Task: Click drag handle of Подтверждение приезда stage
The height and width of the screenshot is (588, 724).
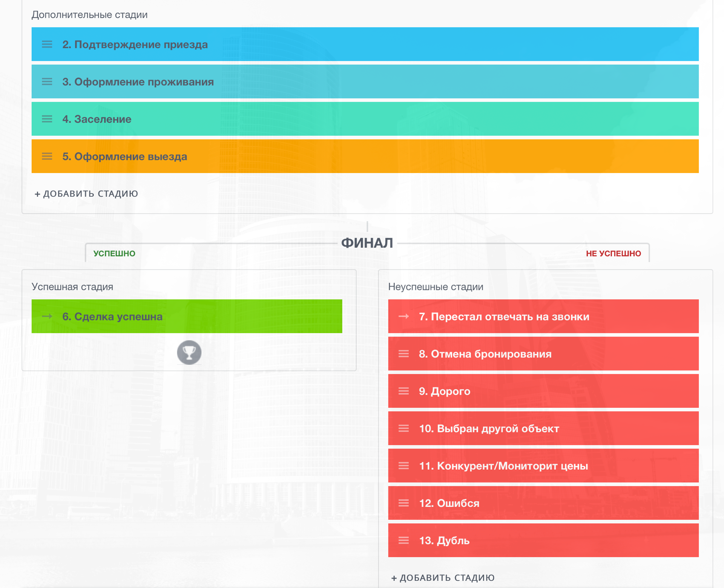Action: [47, 44]
